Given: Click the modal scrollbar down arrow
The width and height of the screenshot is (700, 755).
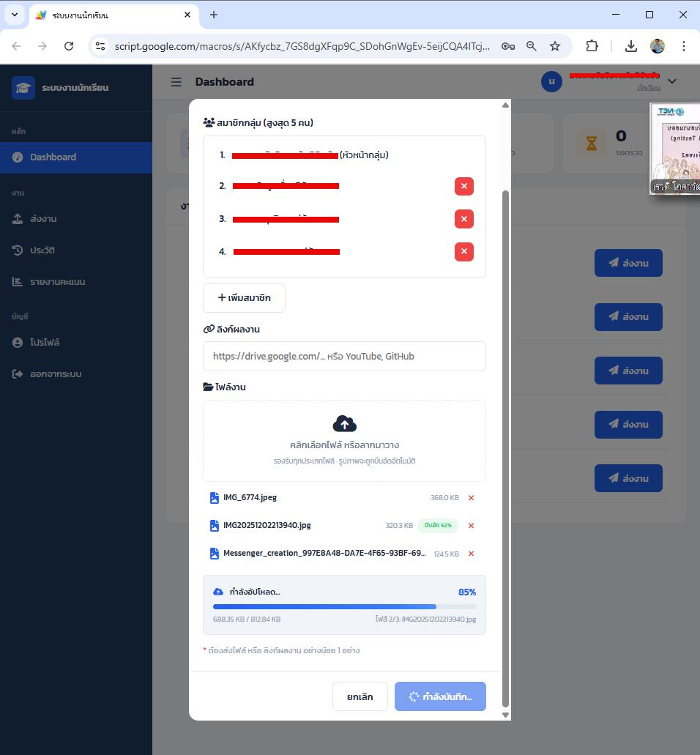Looking at the screenshot, I should 505,715.
